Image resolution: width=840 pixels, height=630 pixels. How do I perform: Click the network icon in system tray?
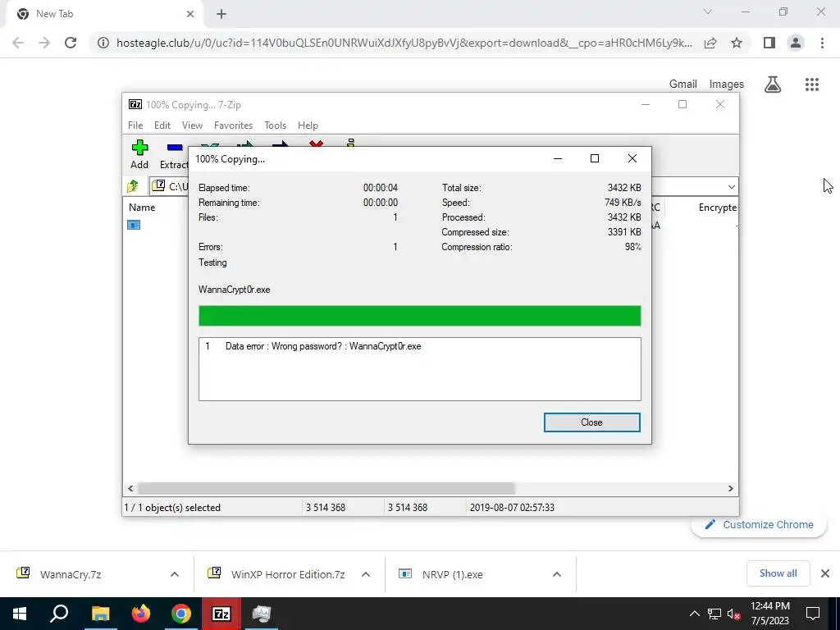point(714,614)
